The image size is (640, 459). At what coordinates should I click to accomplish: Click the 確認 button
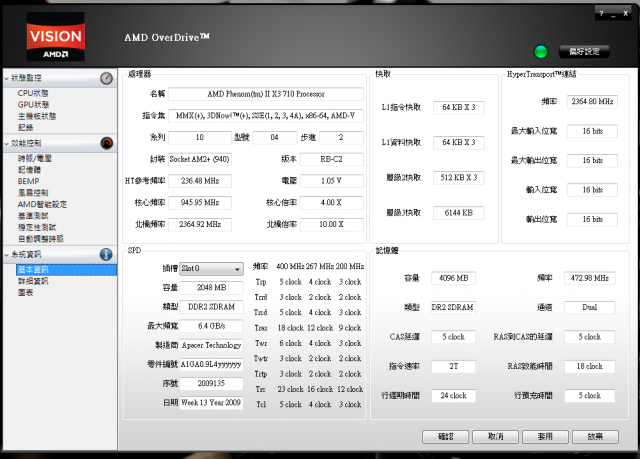[x=446, y=437]
